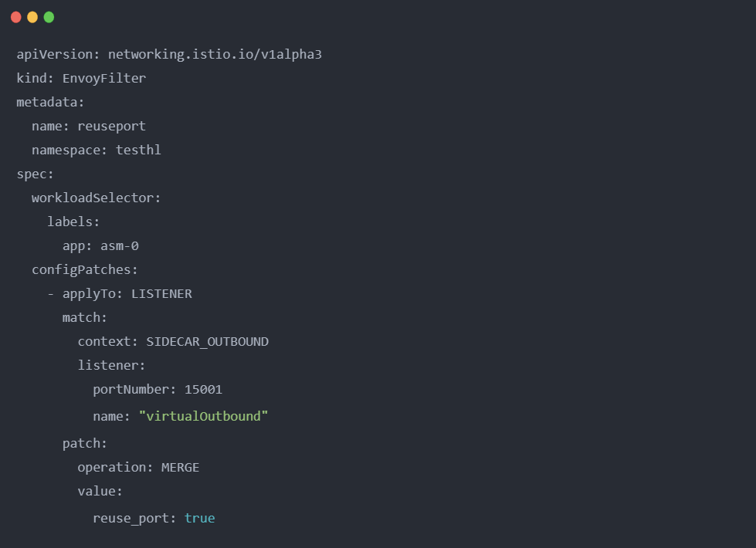This screenshot has width=756, height=548.
Task: Place cursor on the metadata key
Action: 47,102
